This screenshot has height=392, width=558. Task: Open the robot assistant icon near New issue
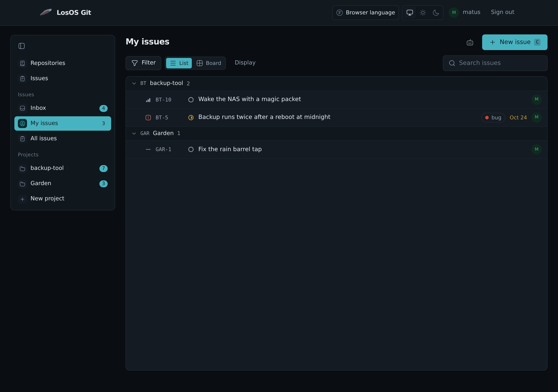[470, 42]
